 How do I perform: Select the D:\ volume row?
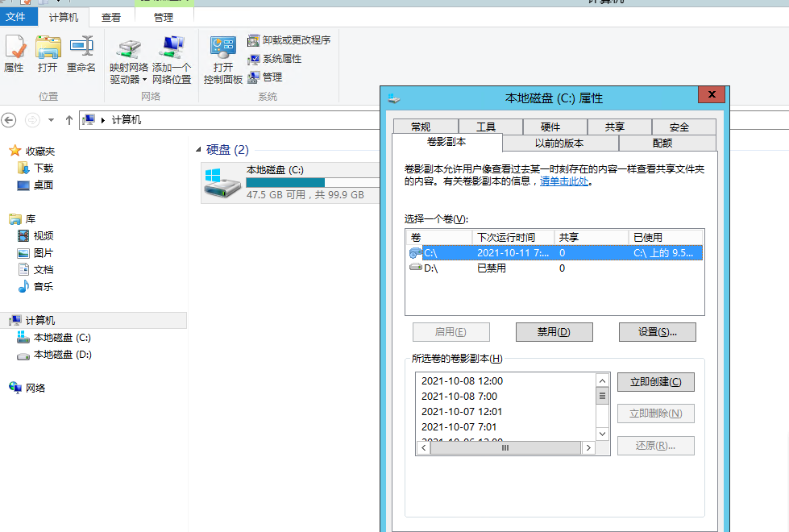tap(554, 268)
